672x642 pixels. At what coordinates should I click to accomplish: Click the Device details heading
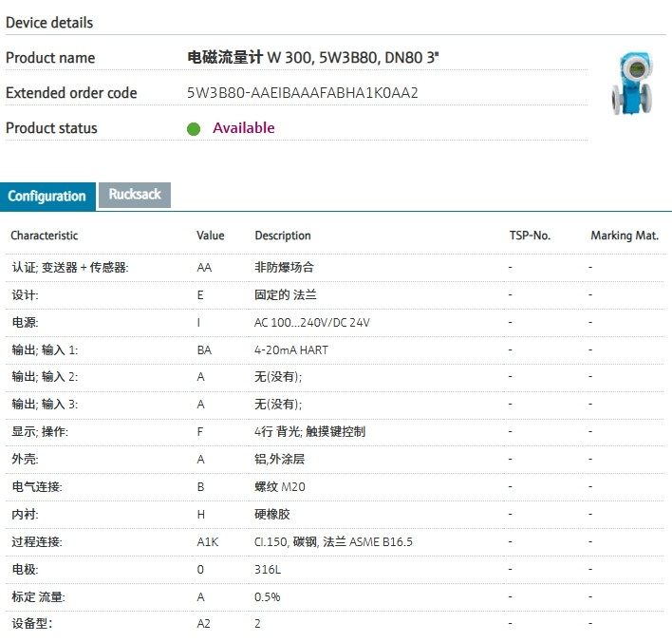coord(49,22)
